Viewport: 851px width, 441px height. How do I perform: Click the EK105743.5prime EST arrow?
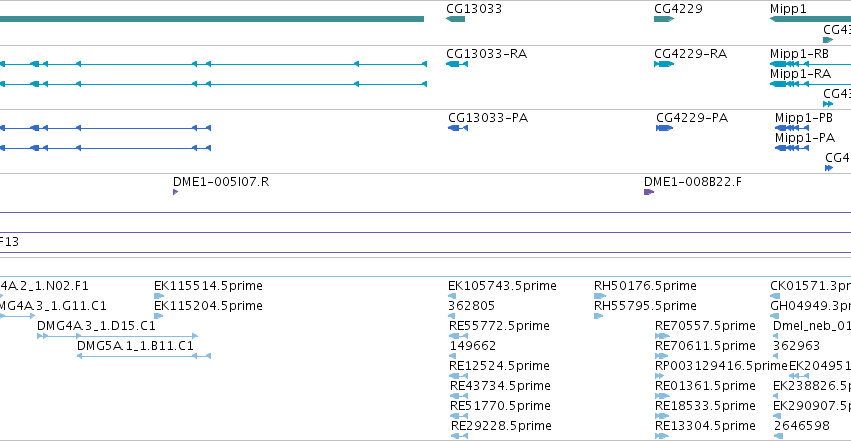(452, 296)
